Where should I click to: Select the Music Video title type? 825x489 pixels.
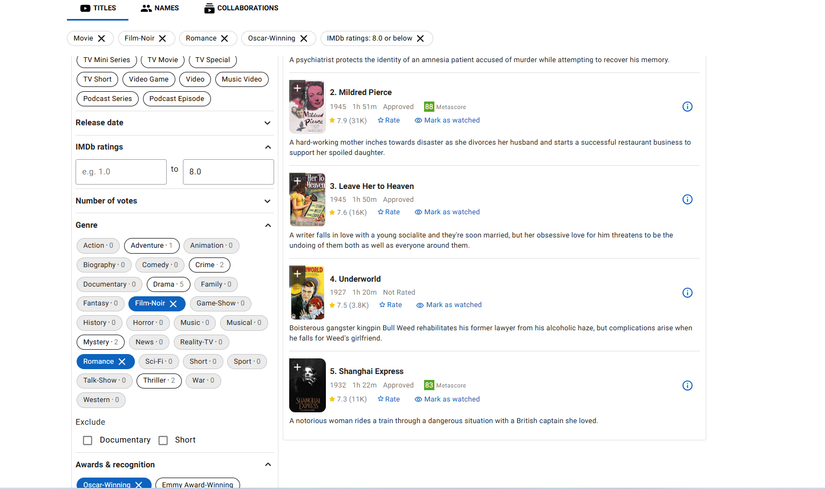[x=242, y=79]
